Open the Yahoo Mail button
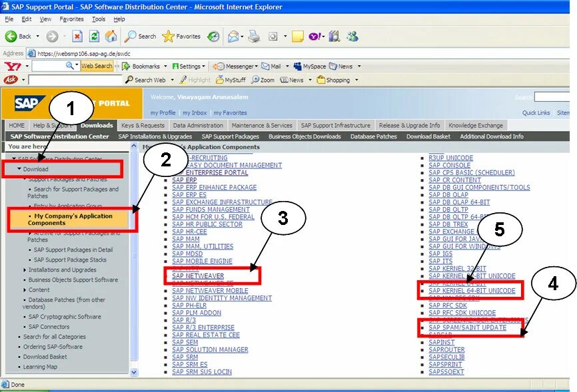 pos(271,66)
